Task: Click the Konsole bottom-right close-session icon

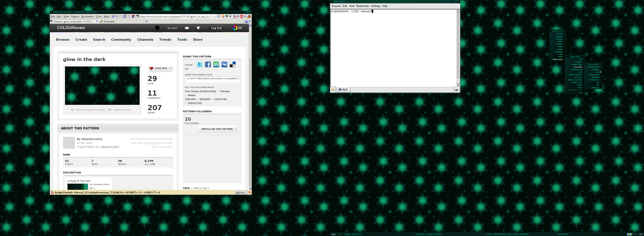Action: [x=456, y=90]
